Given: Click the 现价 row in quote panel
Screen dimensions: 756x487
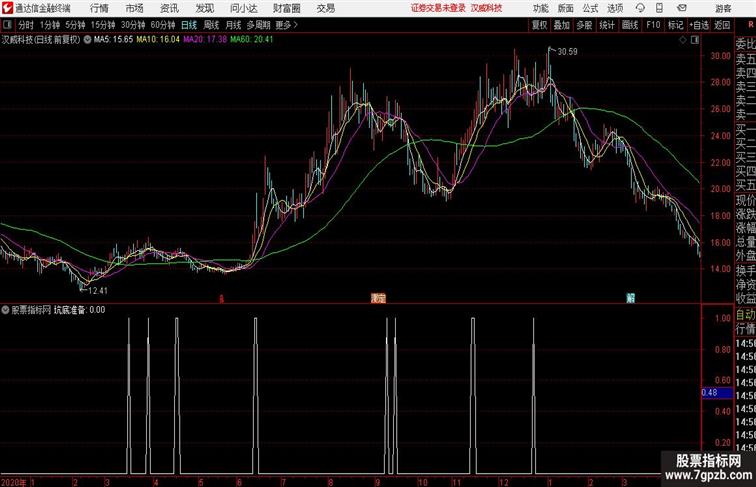Looking at the screenshot, I should point(745,200).
